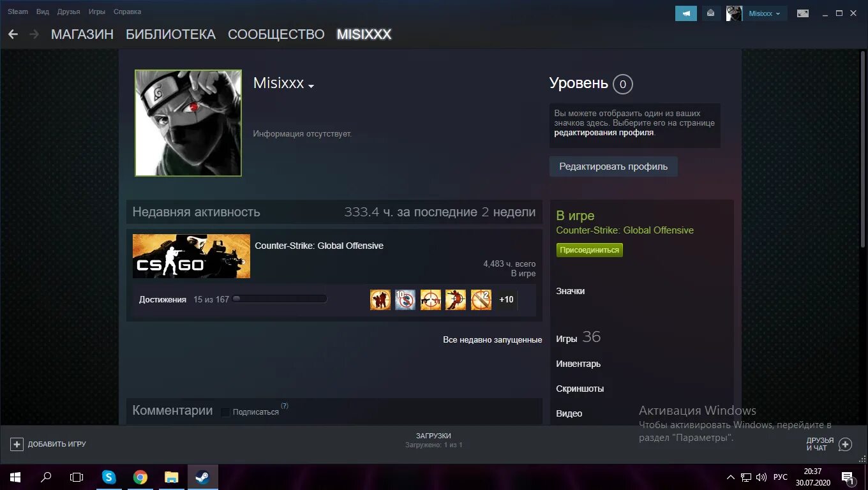Switch to Big Picture mode icon
Screen dimensions: 868x490
coord(803,13)
